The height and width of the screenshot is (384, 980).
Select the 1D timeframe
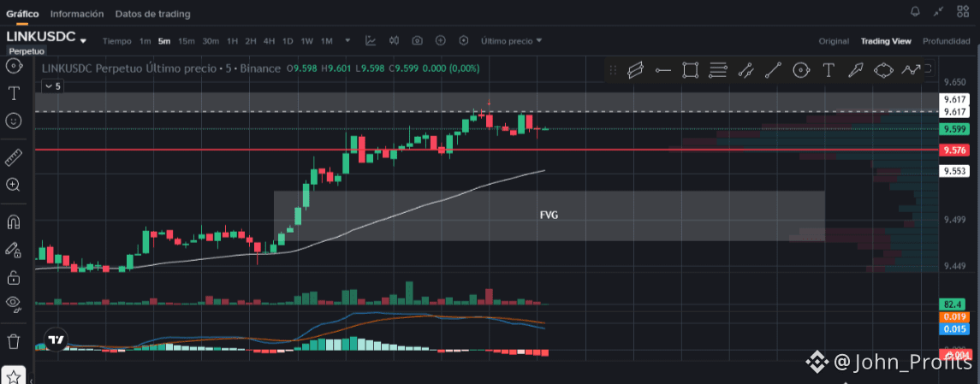pyautogui.click(x=288, y=41)
